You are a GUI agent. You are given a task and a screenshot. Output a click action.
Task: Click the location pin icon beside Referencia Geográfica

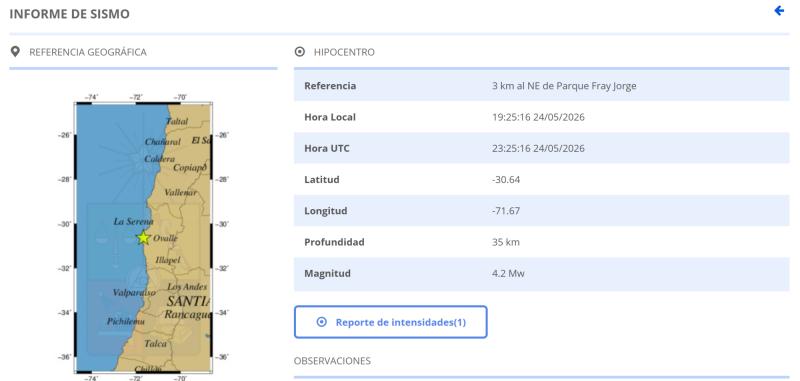15,52
